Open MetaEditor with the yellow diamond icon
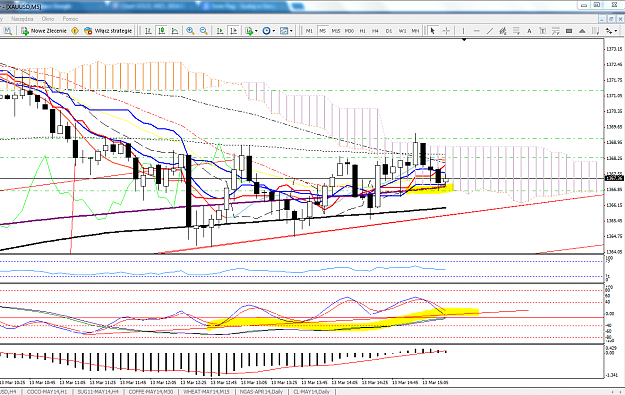This screenshot has width=625, height=395. click(x=75, y=31)
